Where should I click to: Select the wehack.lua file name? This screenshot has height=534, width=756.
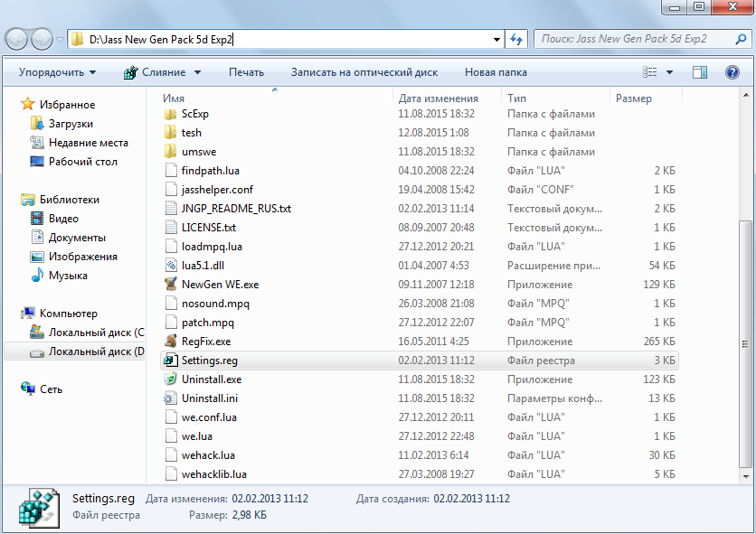208,455
